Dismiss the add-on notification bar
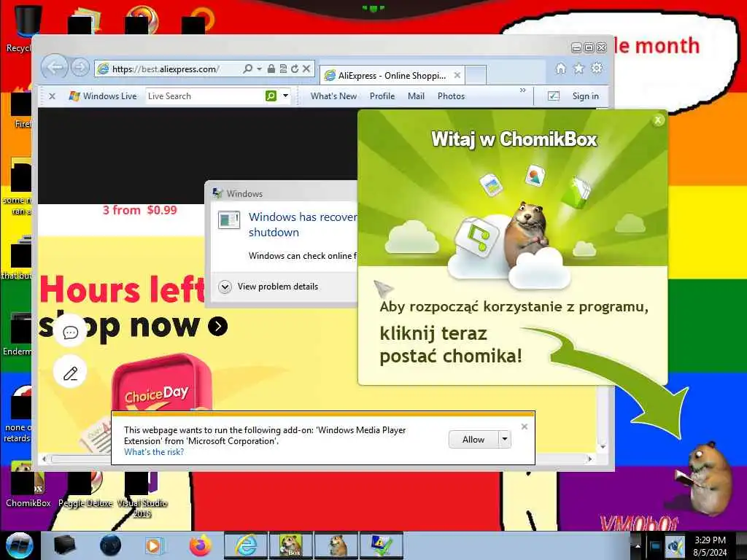 pos(525,427)
